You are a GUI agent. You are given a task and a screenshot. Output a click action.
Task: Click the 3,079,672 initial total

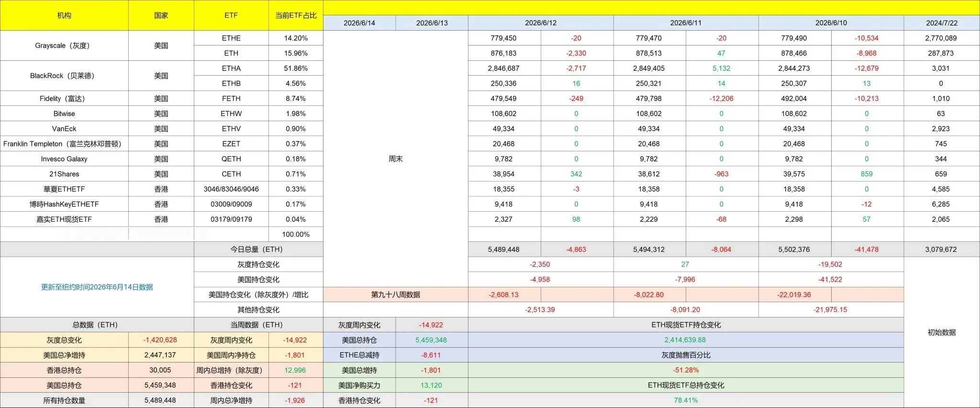941,249
